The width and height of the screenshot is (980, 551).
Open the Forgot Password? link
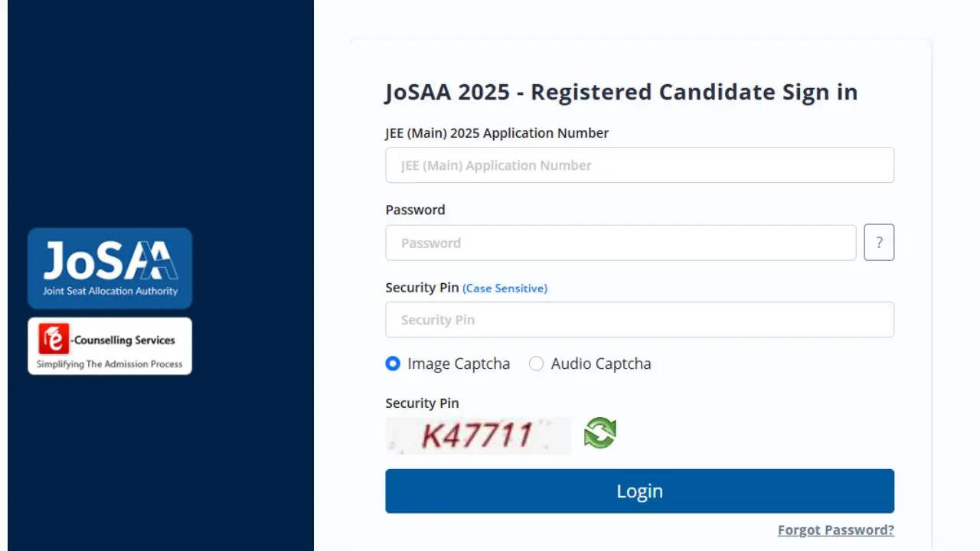pyautogui.click(x=835, y=530)
